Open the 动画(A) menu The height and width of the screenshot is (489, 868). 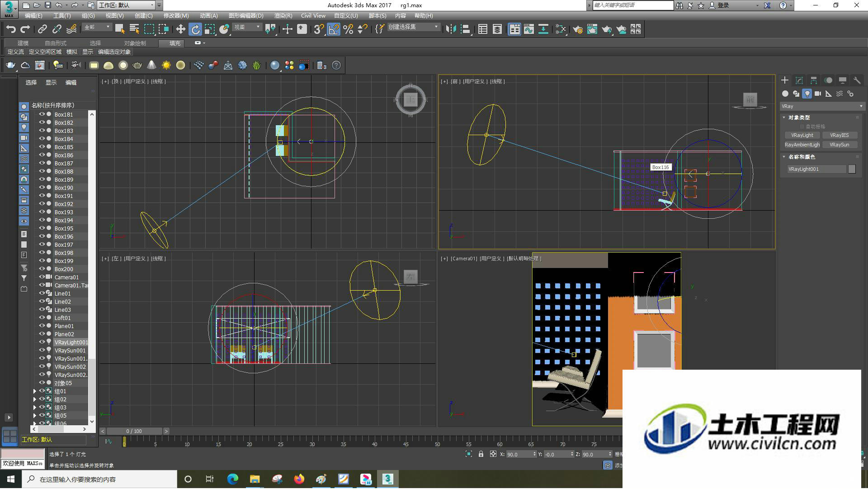coord(208,16)
